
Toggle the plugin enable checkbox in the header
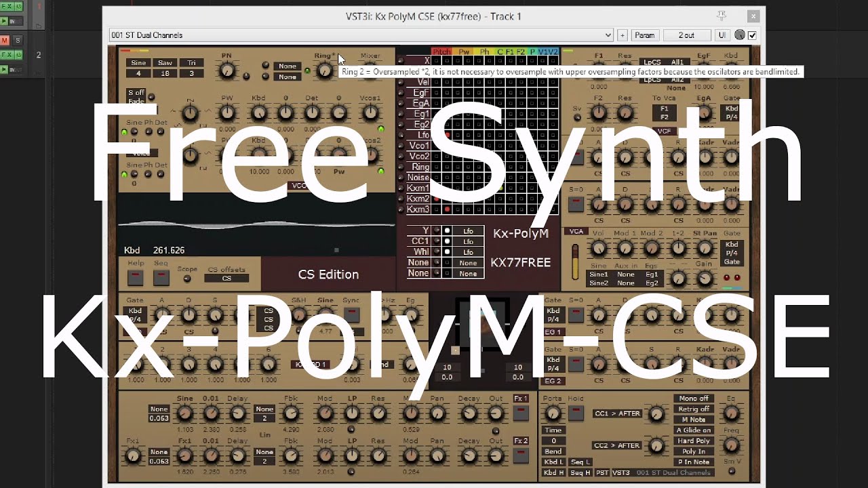pos(752,35)
